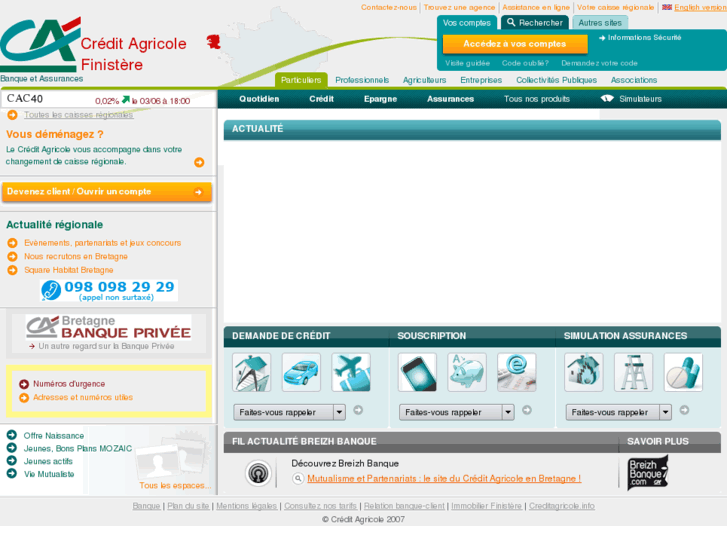Open Toutes les caisses régionales link

pyautogui.click(x=79, y=115)
